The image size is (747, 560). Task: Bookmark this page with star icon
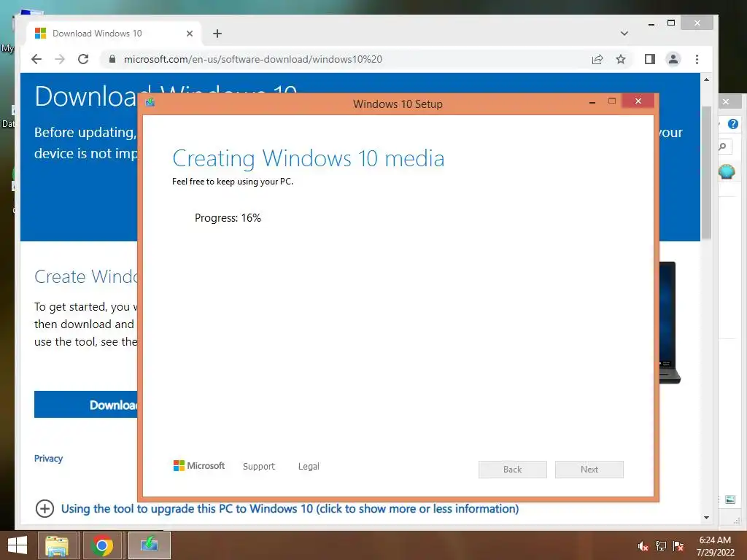pyautogui.click(x=620, y=59)
